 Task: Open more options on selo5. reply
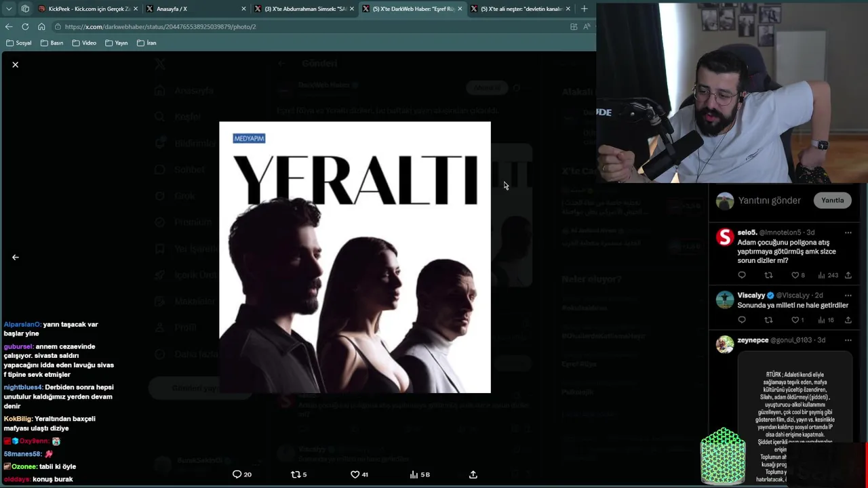pos(848,232)
